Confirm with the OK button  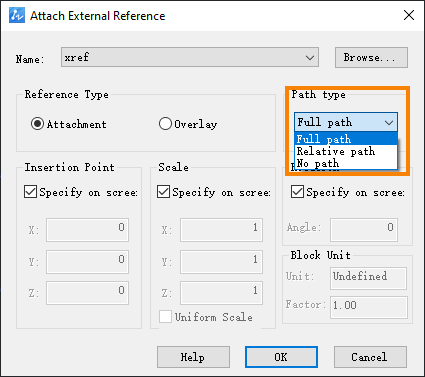(x=281, y=357)
